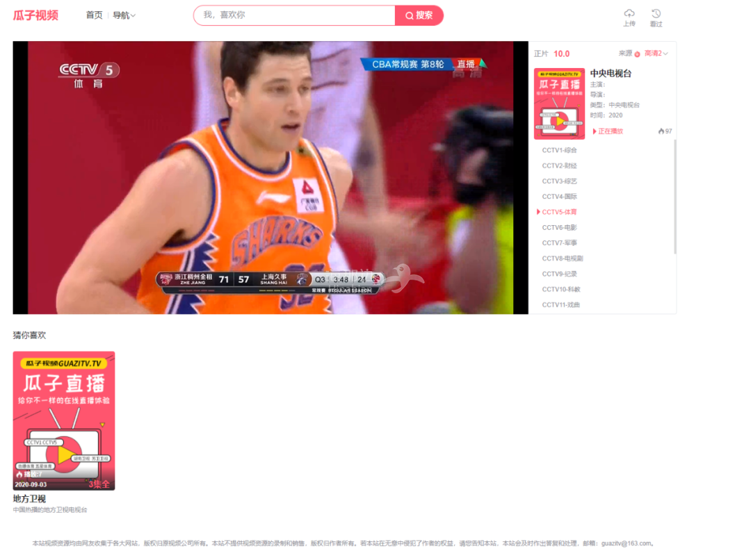Focus the search input field

[295, 15]
